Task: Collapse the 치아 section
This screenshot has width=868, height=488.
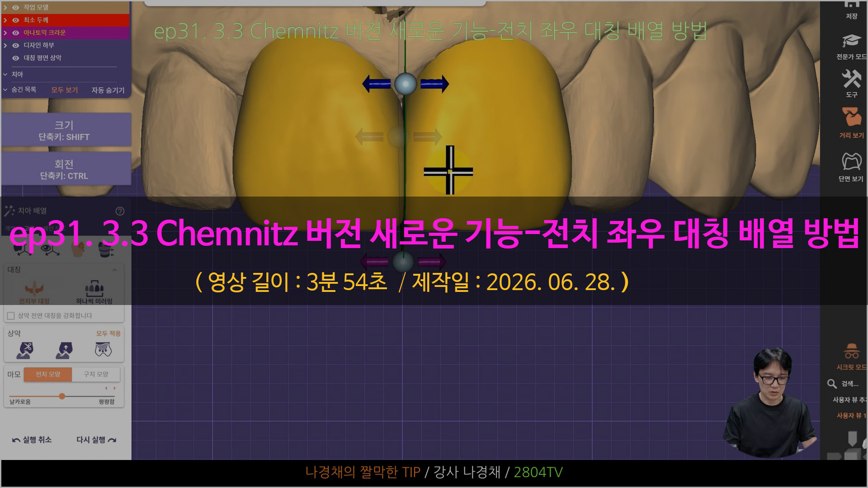Action: 5,74
